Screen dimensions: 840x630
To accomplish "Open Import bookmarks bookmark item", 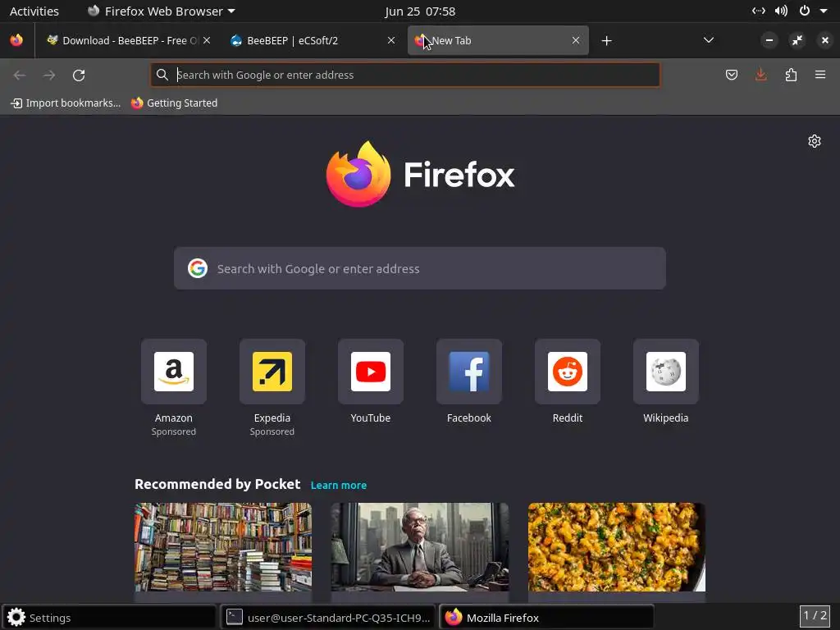I will (x=66, y=103).
